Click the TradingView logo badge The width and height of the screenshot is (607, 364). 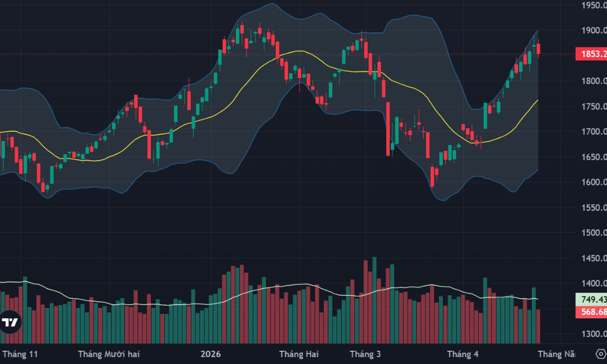(10, 322)
